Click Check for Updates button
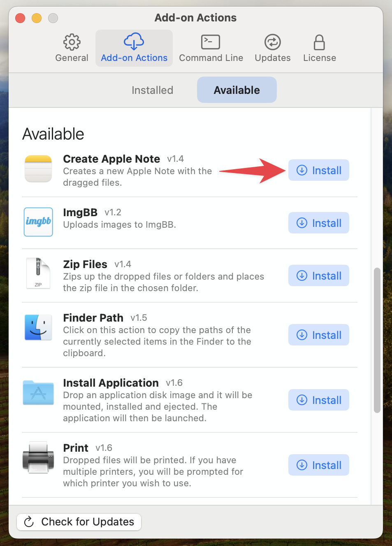This screenshot has width=392, height=546. coord(79,522)
